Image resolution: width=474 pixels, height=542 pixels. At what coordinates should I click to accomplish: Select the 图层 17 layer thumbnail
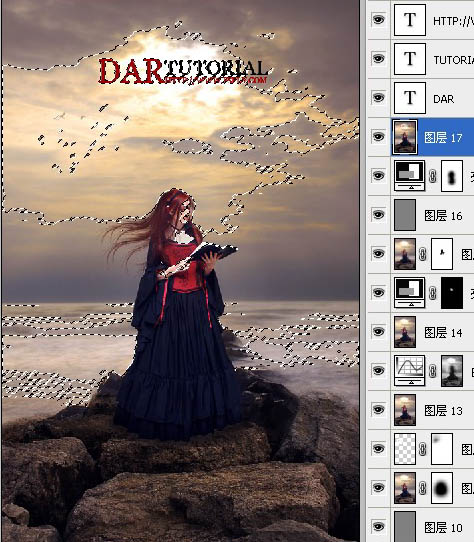tap(405, 137)
